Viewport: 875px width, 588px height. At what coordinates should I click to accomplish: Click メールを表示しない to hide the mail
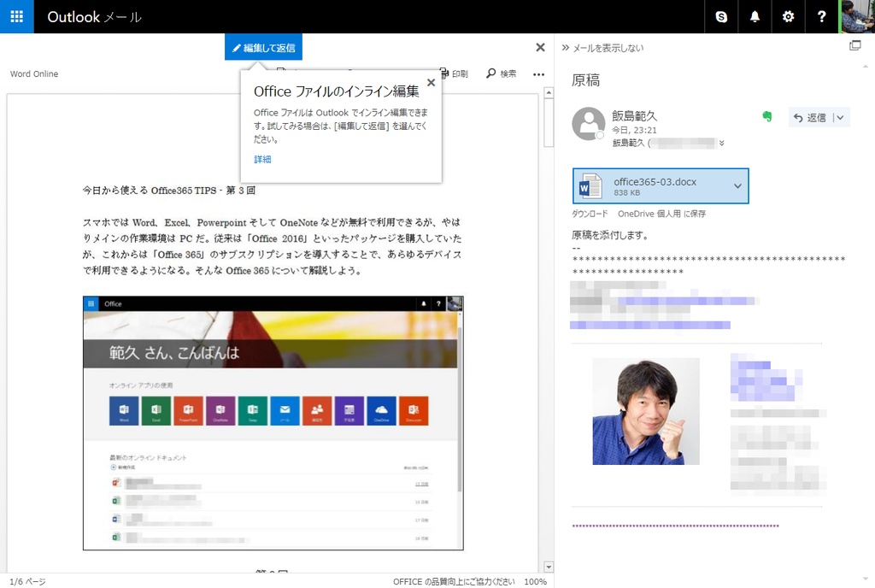point(602,48)
